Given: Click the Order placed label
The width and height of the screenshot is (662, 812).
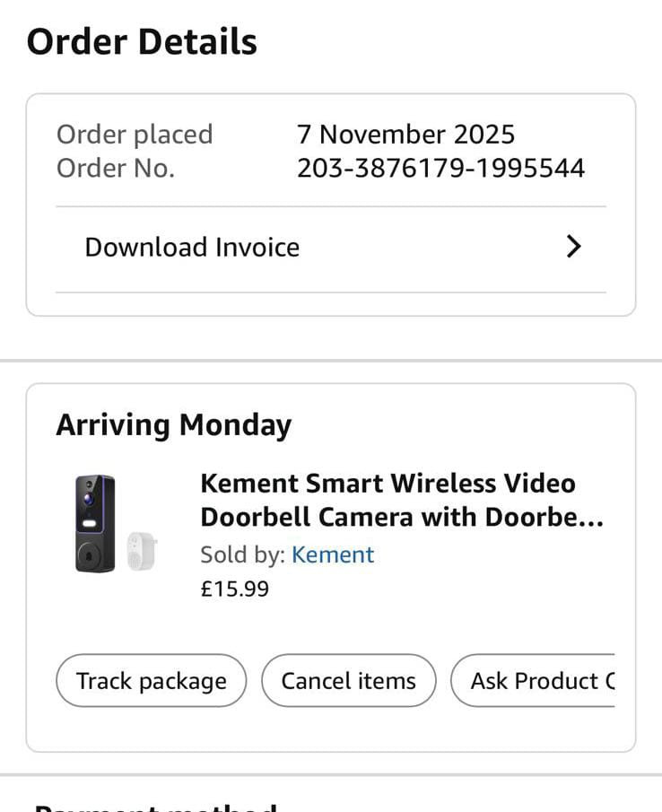Looking at the screenshot, I should (135, 135).
